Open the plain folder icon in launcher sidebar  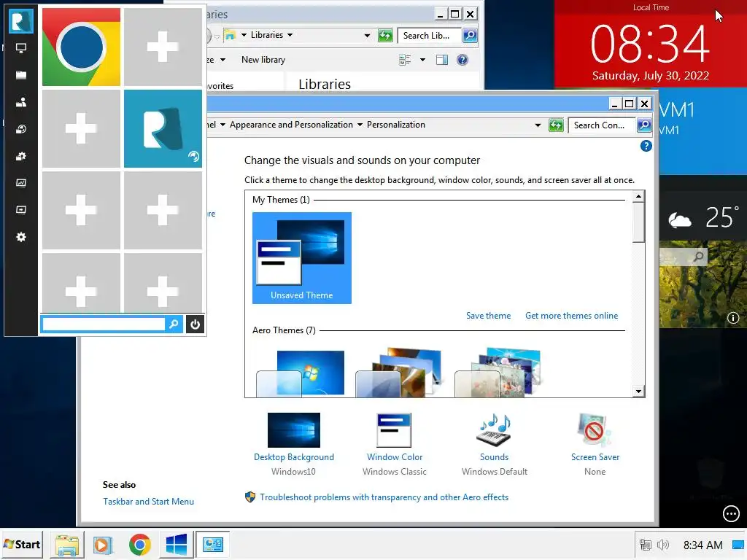21,75
